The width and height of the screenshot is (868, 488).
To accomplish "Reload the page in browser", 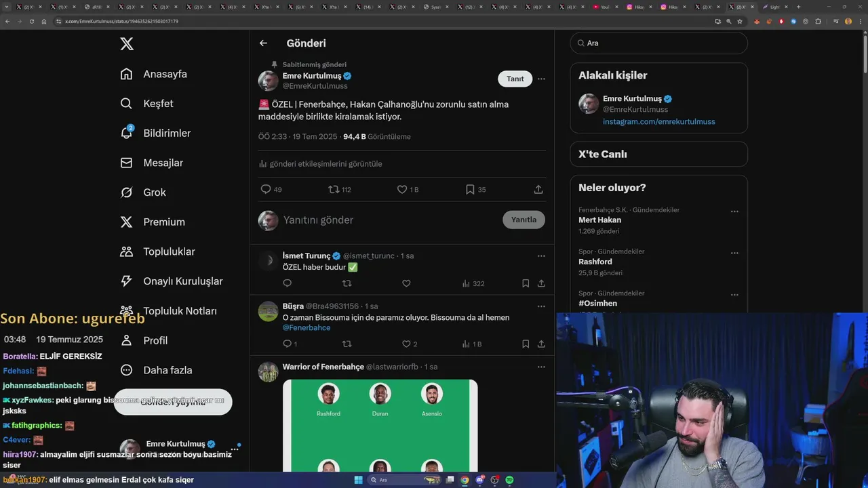I will pyautogui.click(x=31, y=21).
